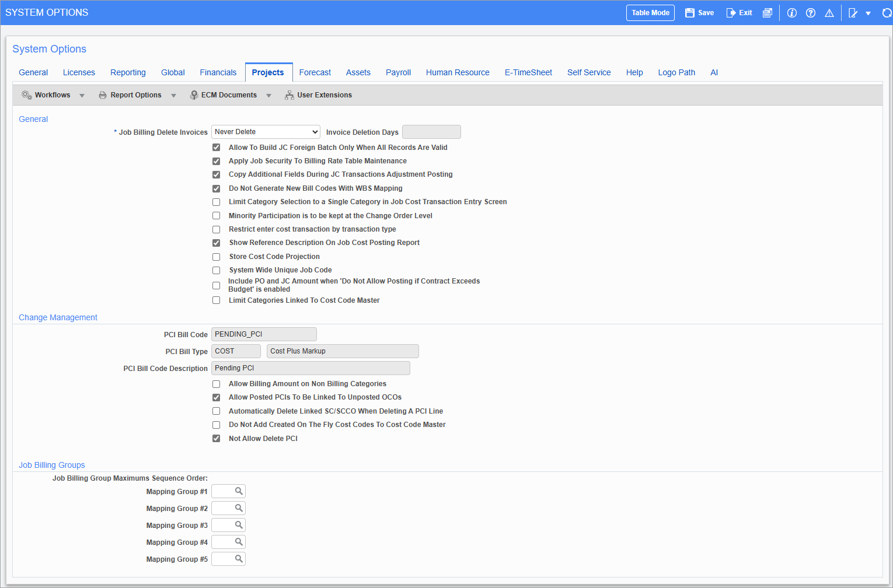Click the help question mark icon

811,12
